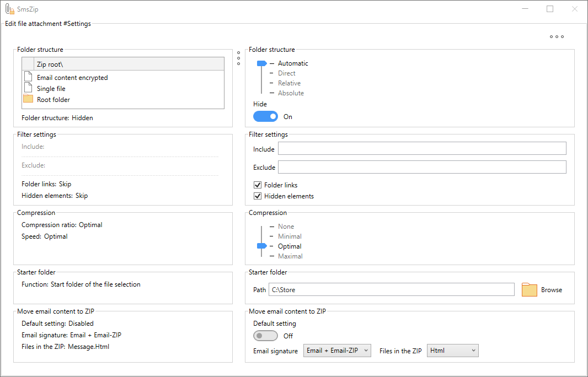Open the three-dot options icon at top right
This screenshot has width=588, height=377.
(557, 36)
